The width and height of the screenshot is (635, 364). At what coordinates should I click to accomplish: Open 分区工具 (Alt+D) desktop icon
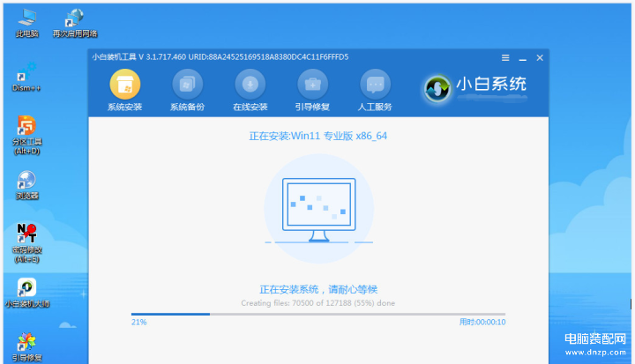coord(26,135)
